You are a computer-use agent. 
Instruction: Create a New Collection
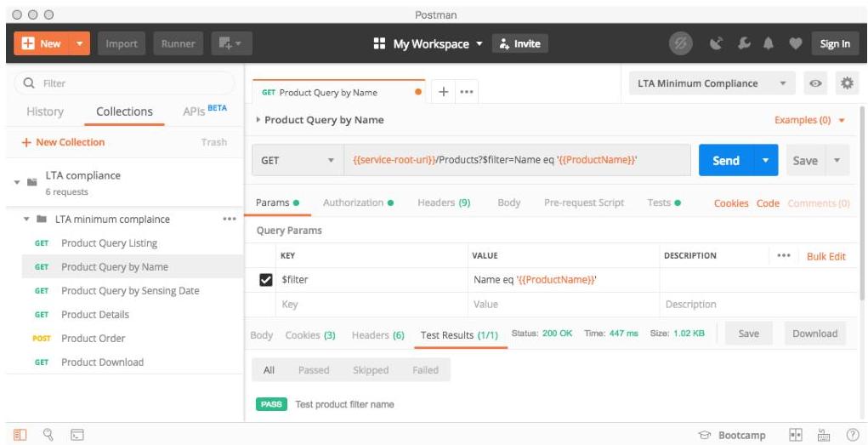coord(63,142)
